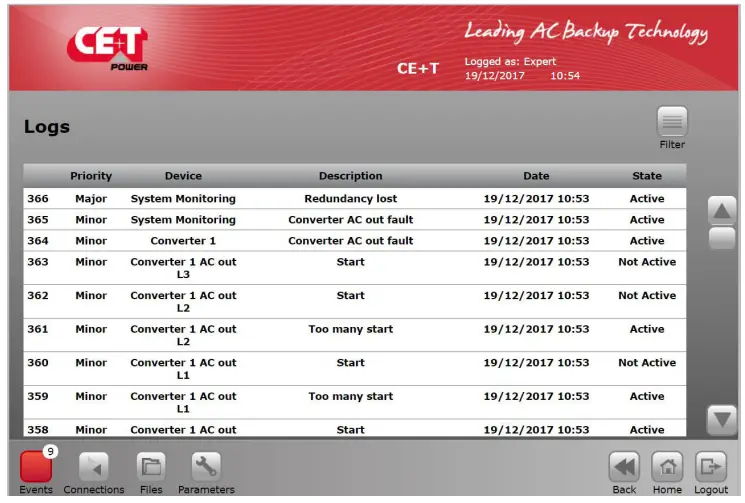This screenshot has height=503, width=745.
Task: Go Back with the rewind icon
Action: (624, 467)
